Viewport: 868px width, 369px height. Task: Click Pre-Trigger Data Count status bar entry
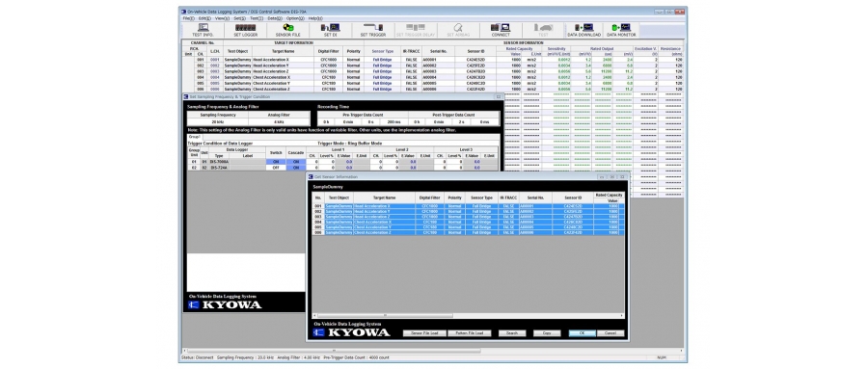tap(357, 357)
